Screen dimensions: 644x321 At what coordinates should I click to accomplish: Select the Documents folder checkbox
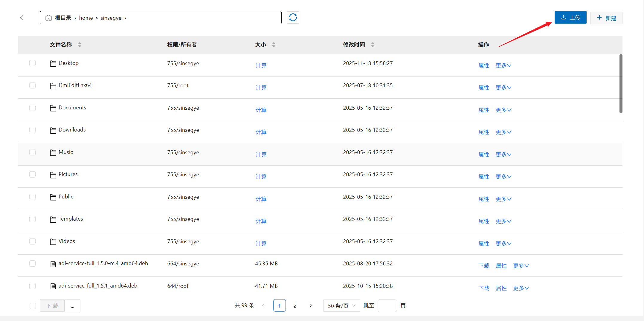(33, 108)
